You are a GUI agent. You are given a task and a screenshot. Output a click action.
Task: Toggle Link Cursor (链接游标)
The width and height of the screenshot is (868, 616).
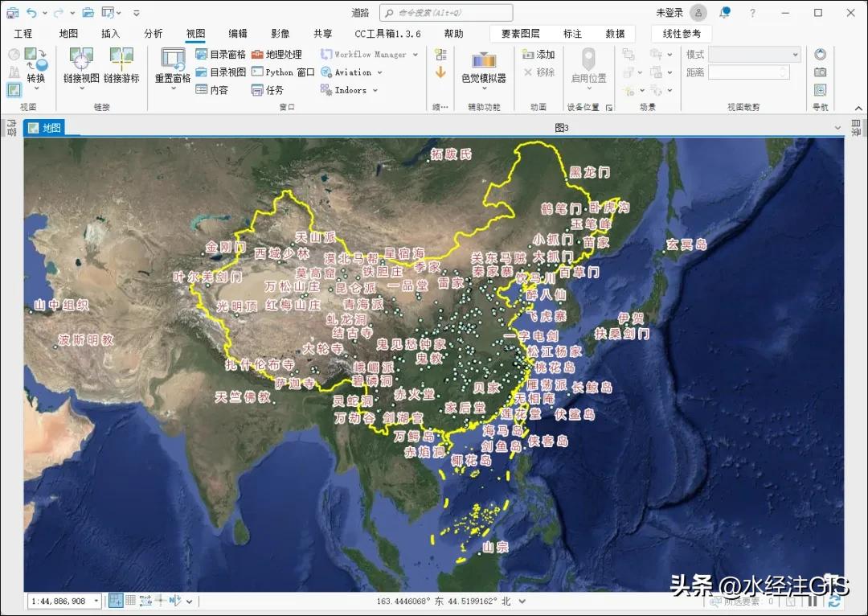tap(121, 68)
